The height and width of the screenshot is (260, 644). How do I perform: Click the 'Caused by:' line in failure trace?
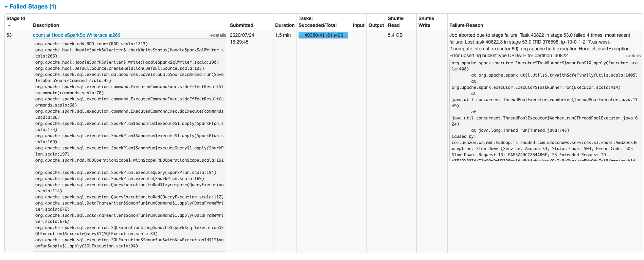tap(464, 136)
